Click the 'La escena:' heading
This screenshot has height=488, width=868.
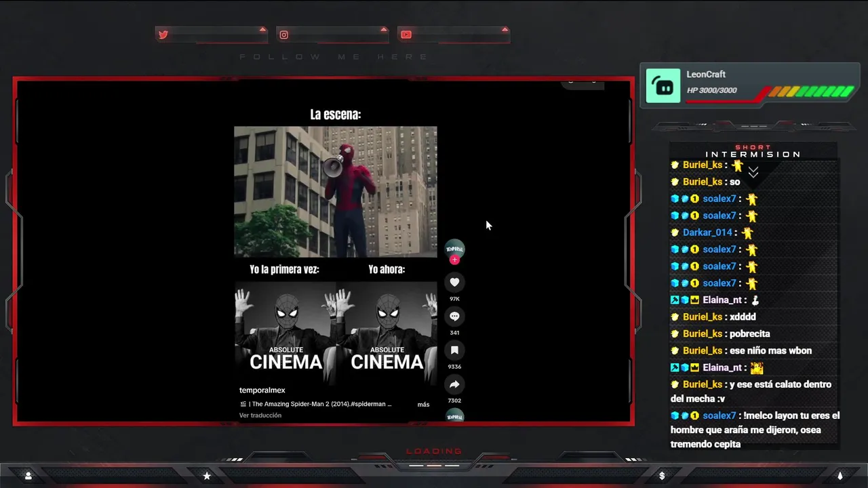(336, 115)
